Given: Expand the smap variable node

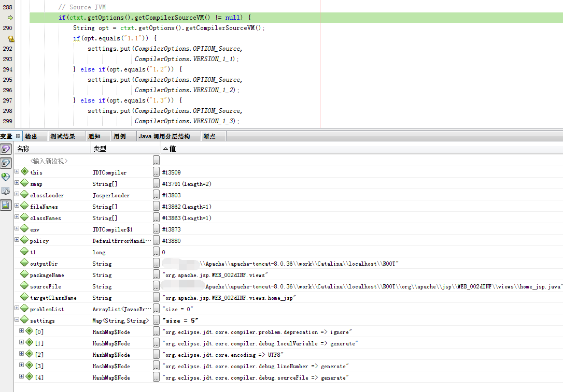Looking at the screenshot, I should pyautogui.click(x=17, y=183).
